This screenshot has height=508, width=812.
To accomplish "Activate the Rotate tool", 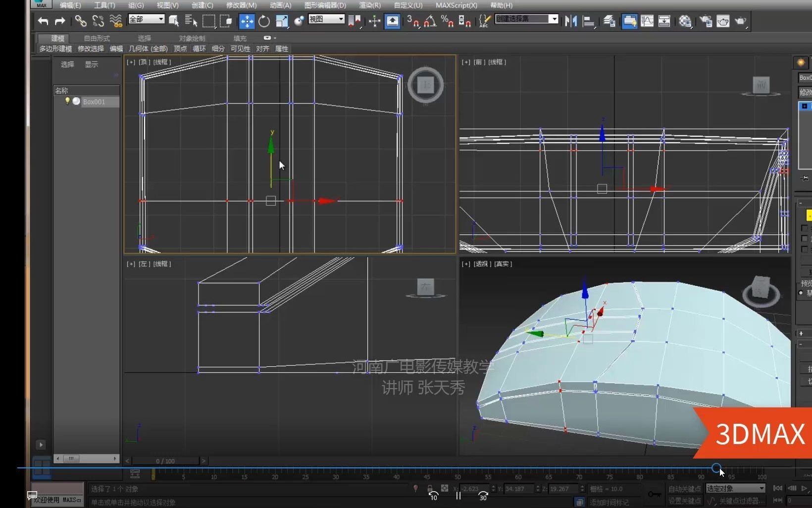I will pyautogui.click(x=264, y=21).
